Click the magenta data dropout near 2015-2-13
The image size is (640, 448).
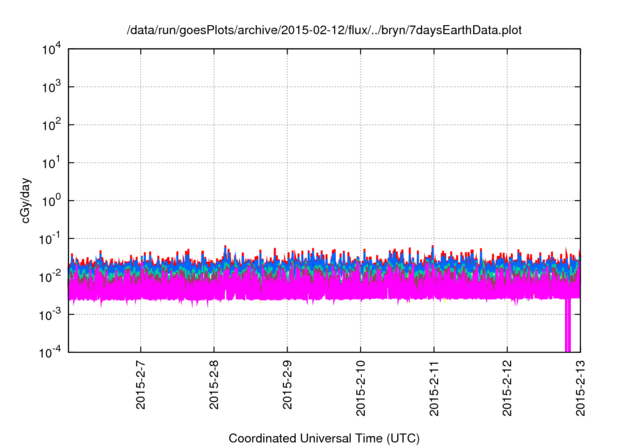tap(567, 325)
